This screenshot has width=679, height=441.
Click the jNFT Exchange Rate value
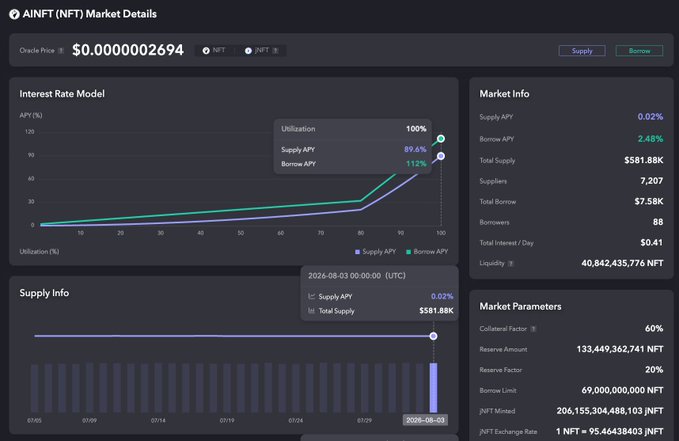609,431
